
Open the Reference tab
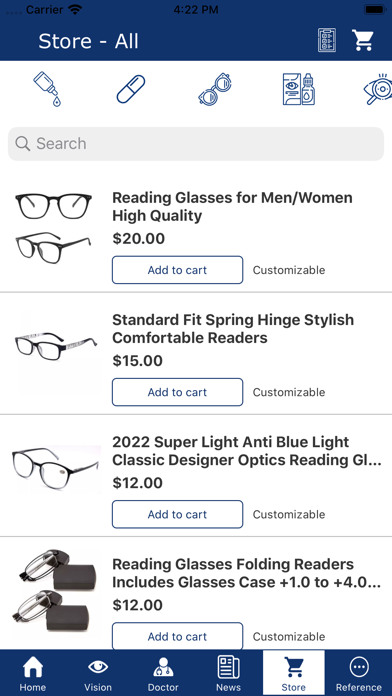[359, 673]
